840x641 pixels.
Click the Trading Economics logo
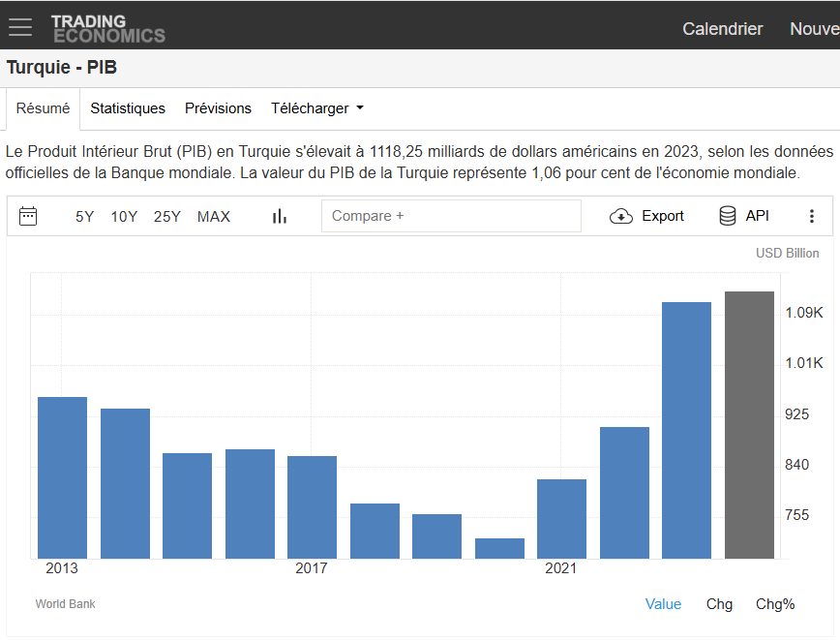[107, 28]
